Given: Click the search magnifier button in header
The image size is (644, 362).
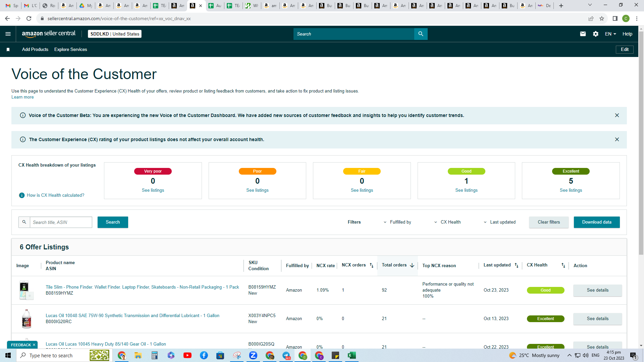Looking at the screenshot, I should (x=421, y=34).
